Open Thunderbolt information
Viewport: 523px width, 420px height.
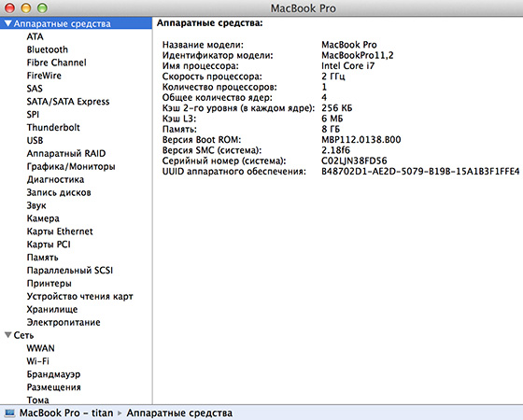53,127
